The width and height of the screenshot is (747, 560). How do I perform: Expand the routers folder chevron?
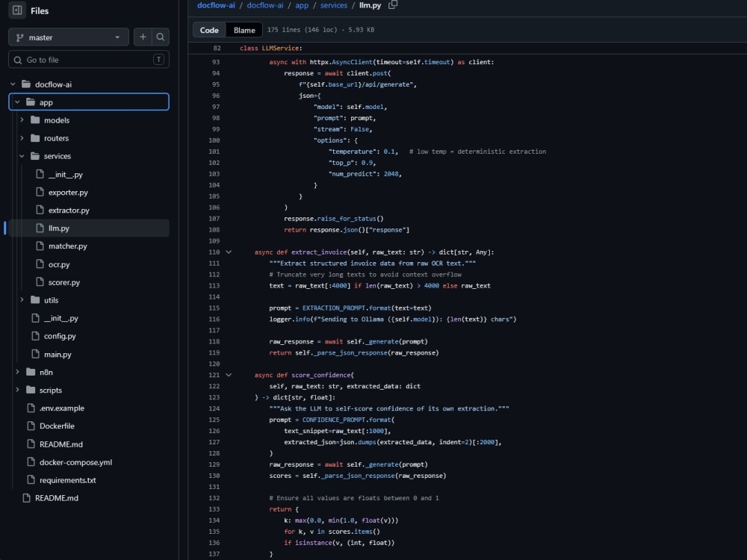pos(22,138)
